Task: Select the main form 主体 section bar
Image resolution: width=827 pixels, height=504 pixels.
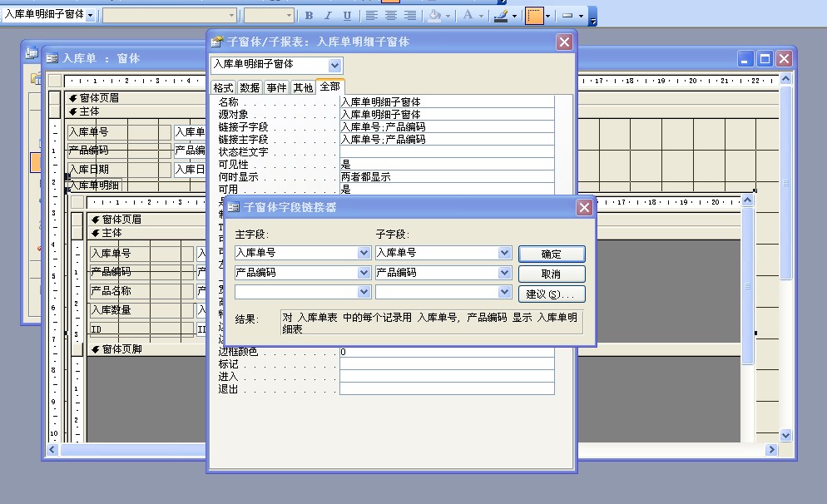Action: [134, 111]
